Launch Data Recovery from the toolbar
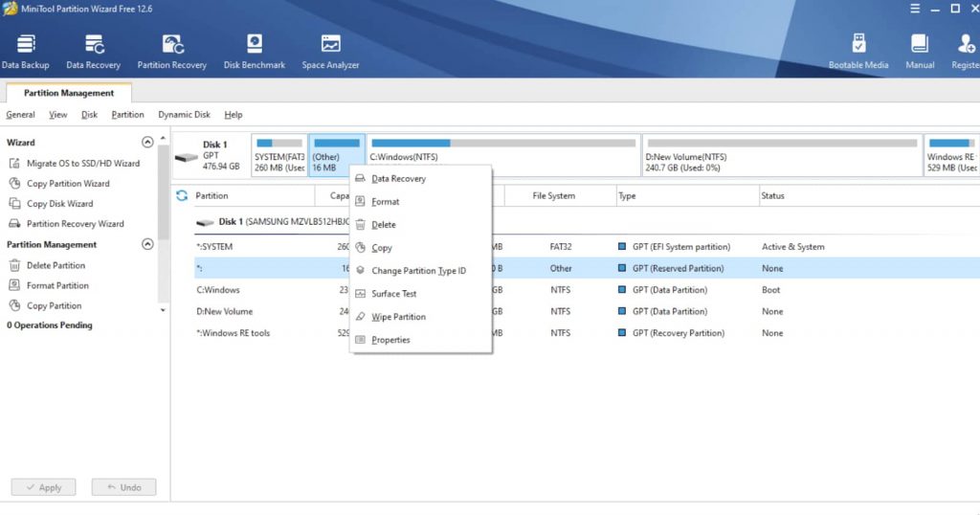Screen dimensions: 980x515 coord(93,52)
